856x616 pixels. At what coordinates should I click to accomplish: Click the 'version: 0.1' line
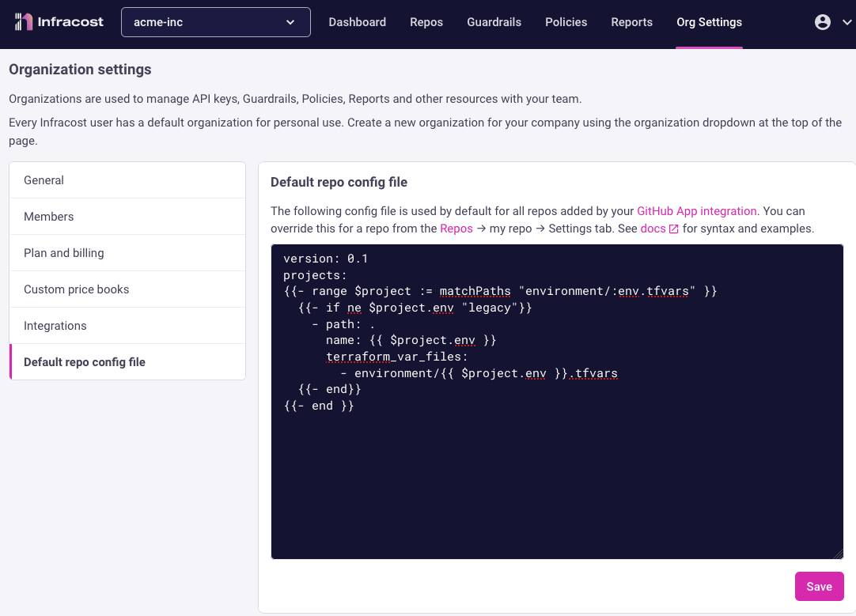pyautogui.click(x=325, y=259)
